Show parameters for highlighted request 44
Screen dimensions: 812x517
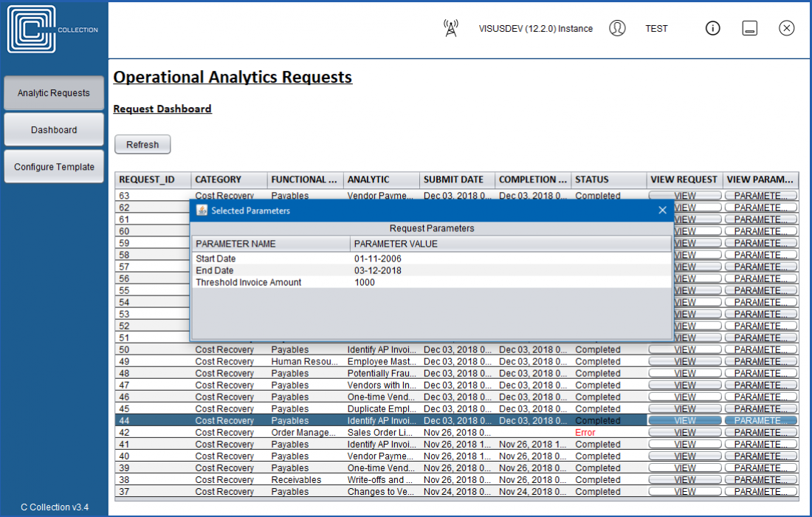761,421
